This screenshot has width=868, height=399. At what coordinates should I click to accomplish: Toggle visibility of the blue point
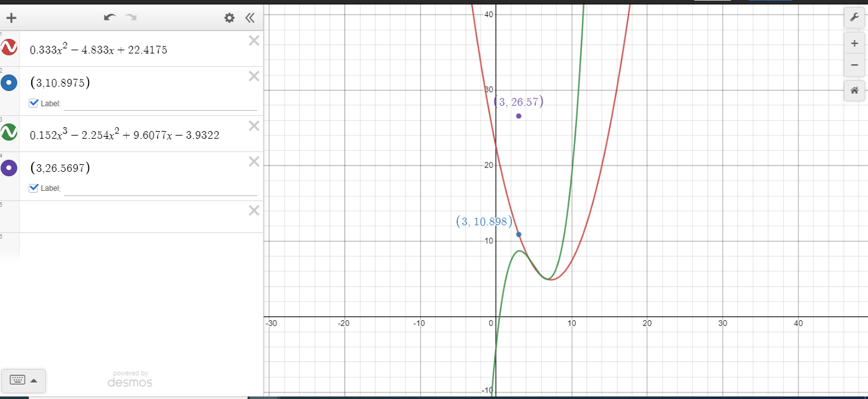click(x=8, y=82)
